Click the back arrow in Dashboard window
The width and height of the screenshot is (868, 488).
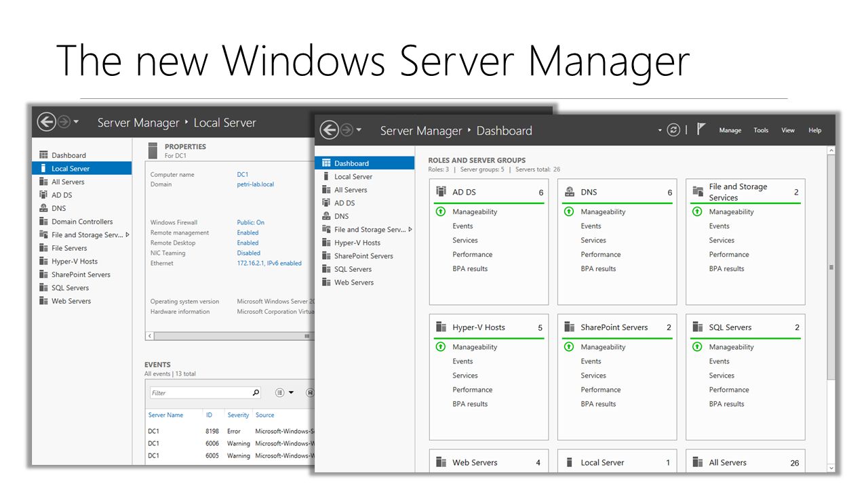pos(329,130)
